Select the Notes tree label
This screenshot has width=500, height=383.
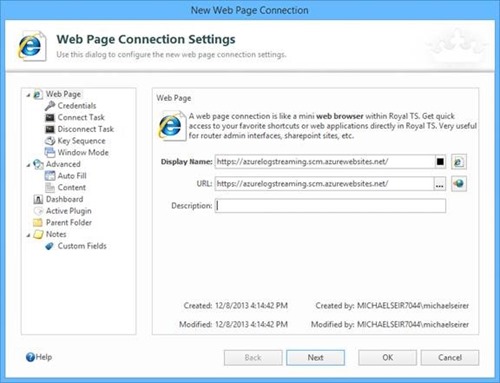(56, 234)
